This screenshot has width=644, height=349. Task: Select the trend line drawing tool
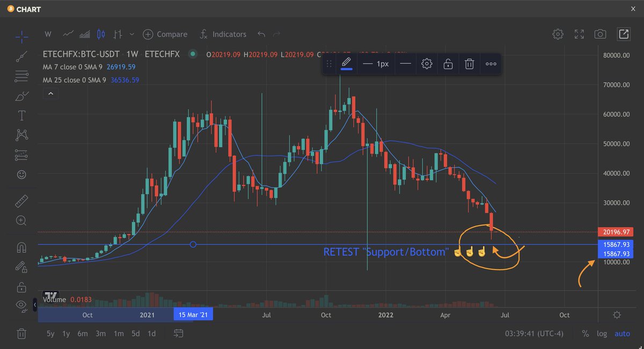[21, 55]
